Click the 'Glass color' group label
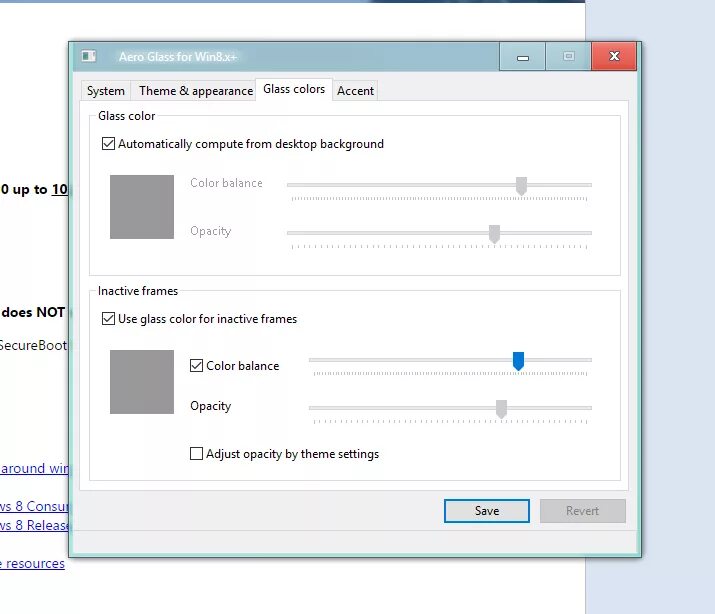The image size is (715, 614). point(127,116)
